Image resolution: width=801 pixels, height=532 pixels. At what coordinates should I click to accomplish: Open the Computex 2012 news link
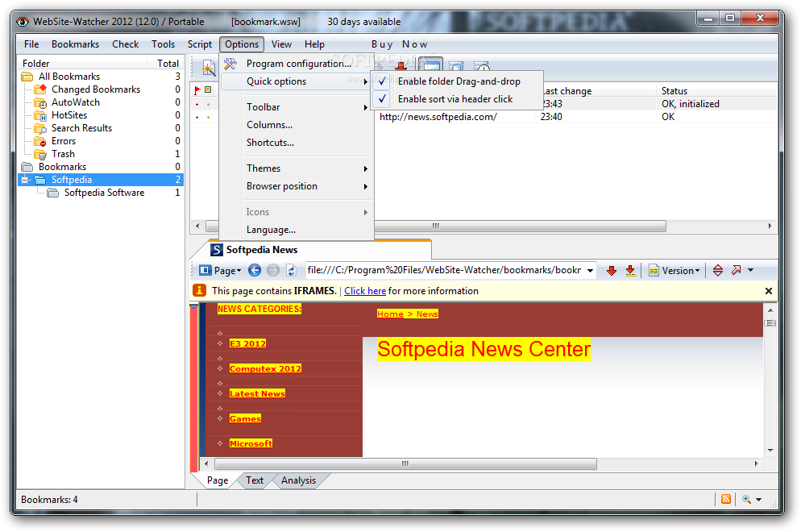(x=265, y=368)
